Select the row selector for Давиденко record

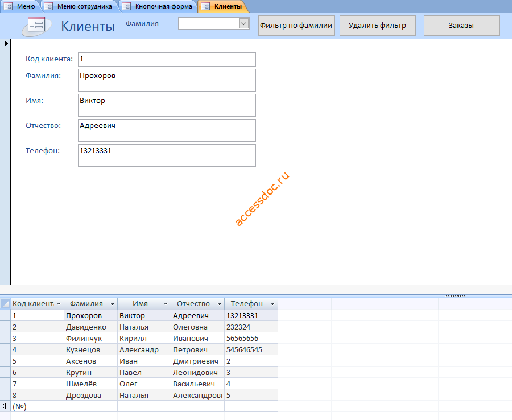(x=5, y=327)
